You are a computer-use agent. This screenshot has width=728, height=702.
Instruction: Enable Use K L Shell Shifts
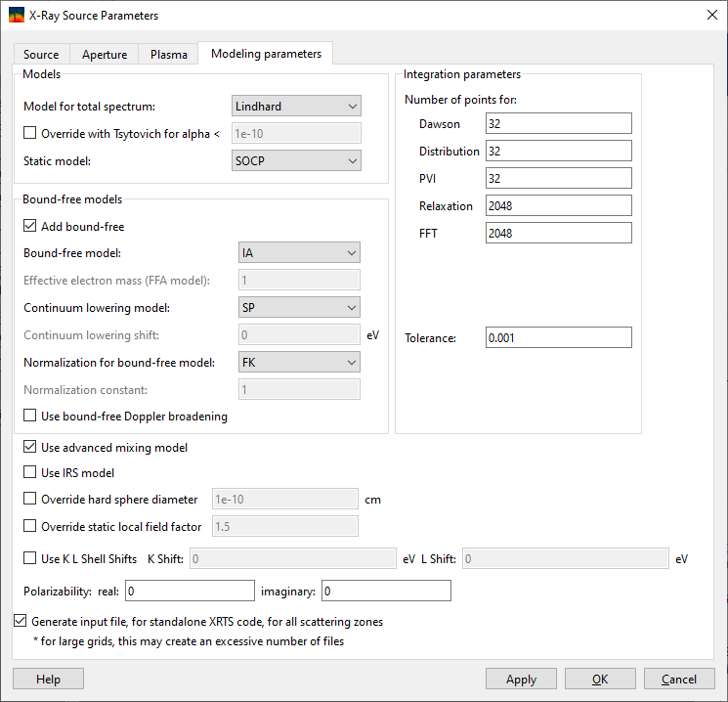[x=29, y=559]
